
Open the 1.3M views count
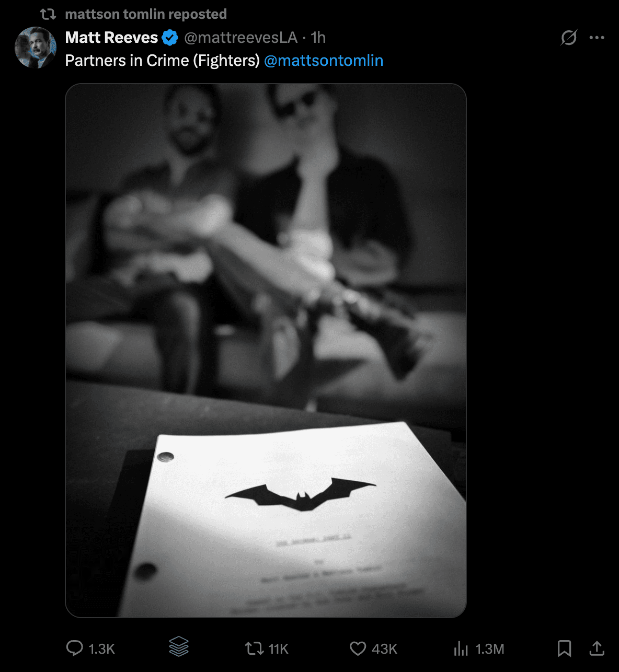click(x=489, y=649)
